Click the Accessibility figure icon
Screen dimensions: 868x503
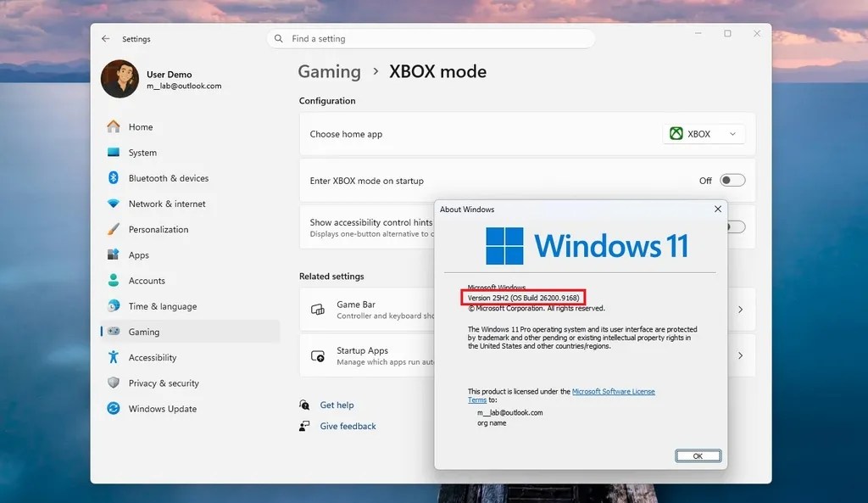[114, 357]
